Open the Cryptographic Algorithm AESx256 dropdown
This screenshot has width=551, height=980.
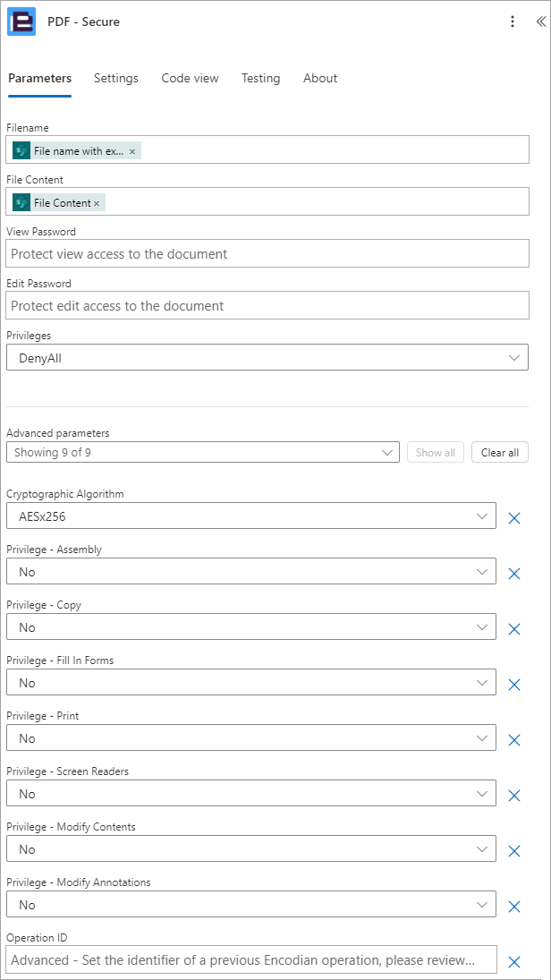coord(251,516)
